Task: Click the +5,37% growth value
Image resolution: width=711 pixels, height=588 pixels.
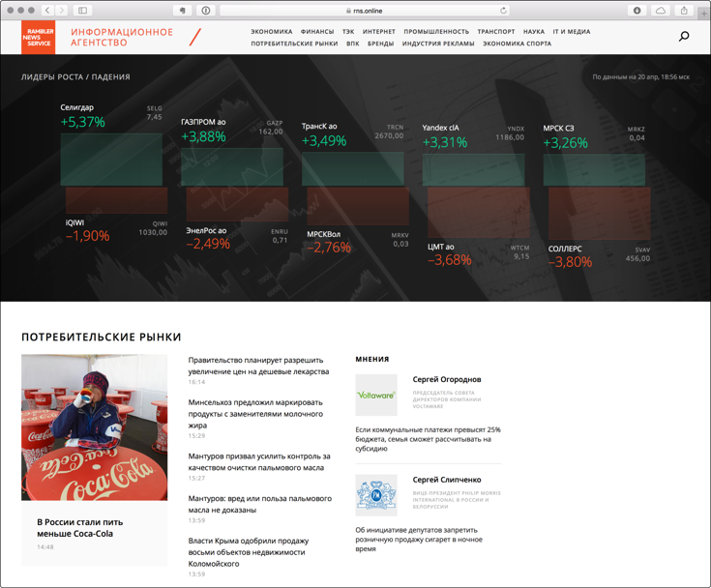Action: 82,122
